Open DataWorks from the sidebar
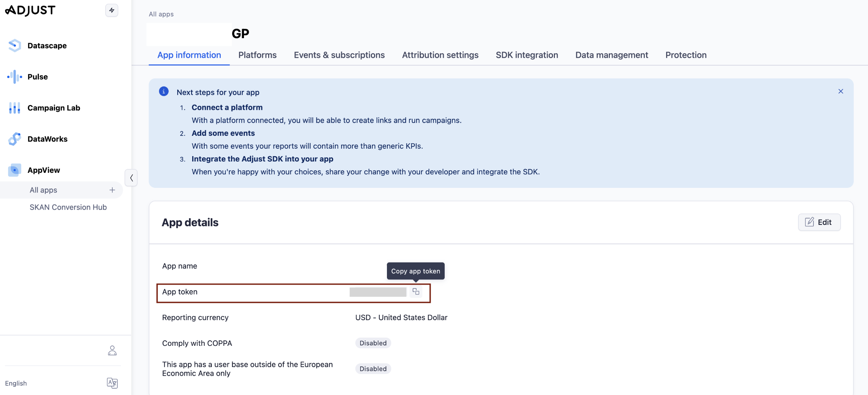This screenshot has height=395, width=868. point(14,139)
